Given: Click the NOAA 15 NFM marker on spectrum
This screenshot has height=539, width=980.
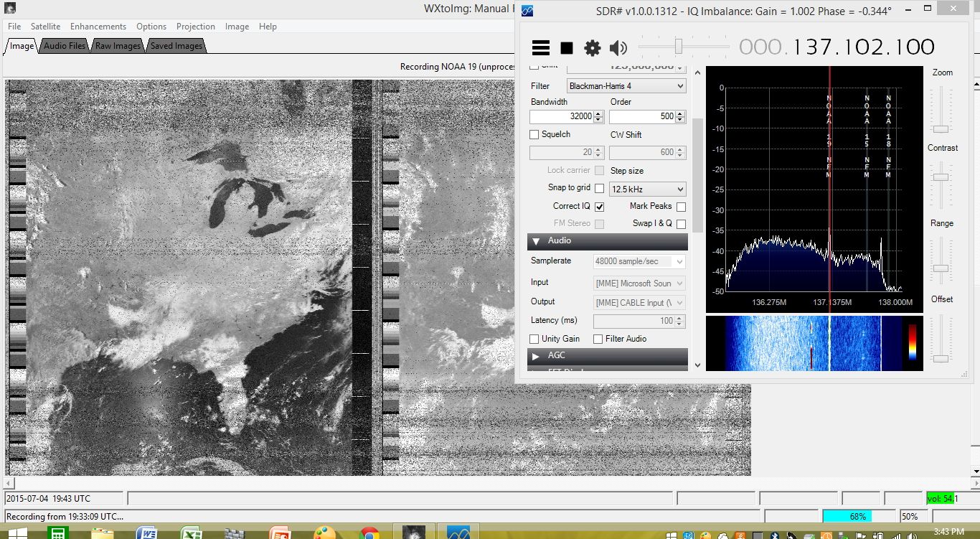Looking at the screenshot, I should 867,136.
